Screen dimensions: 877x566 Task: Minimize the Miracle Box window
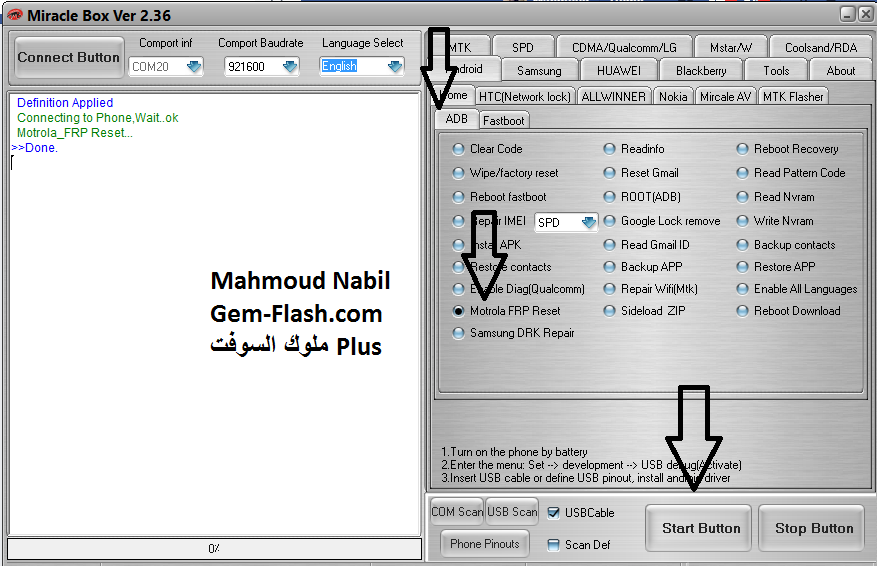847,14
